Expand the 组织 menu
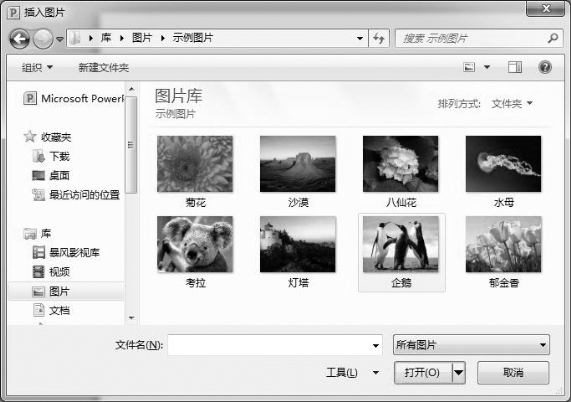 (x=37, y=67)
